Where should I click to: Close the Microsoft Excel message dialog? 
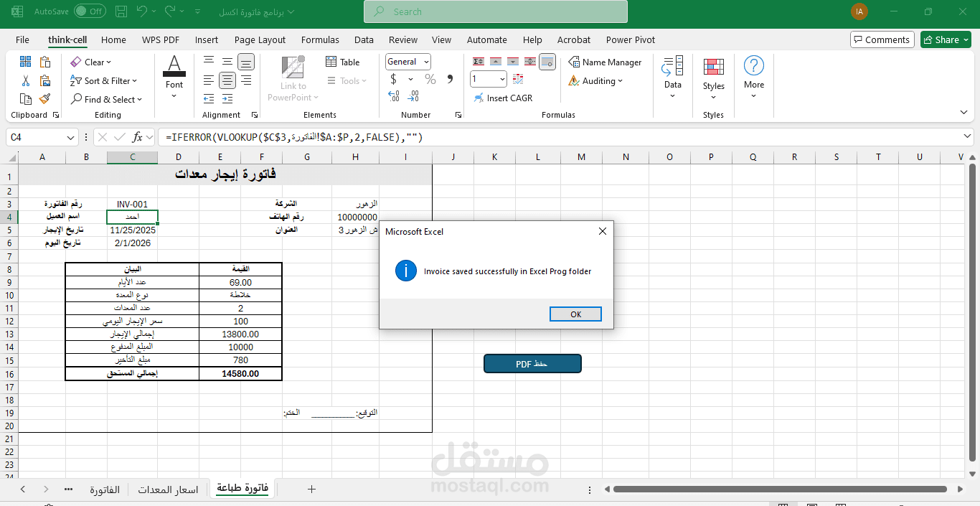click(602, 231)
